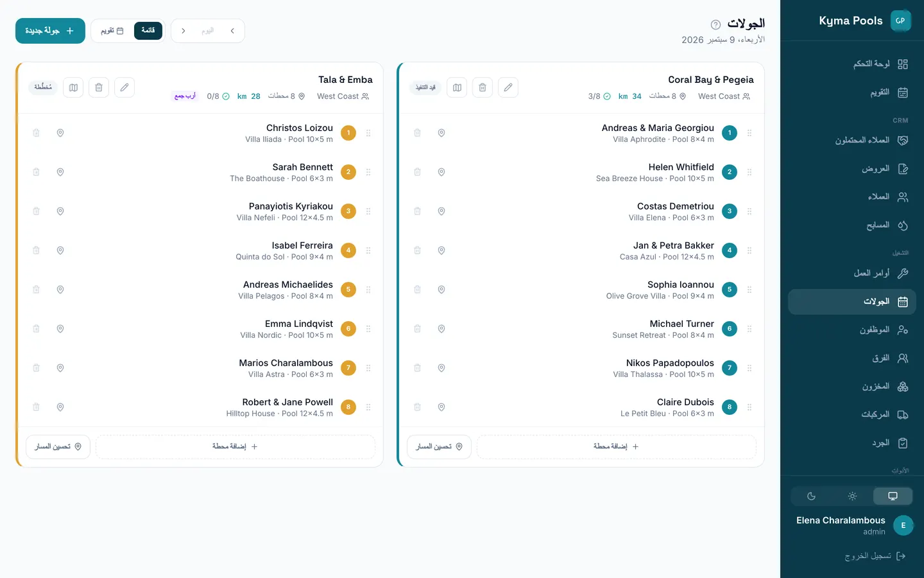
Task: Click the location pin for Robert & Jane Powell
Action: click(60, 407)
